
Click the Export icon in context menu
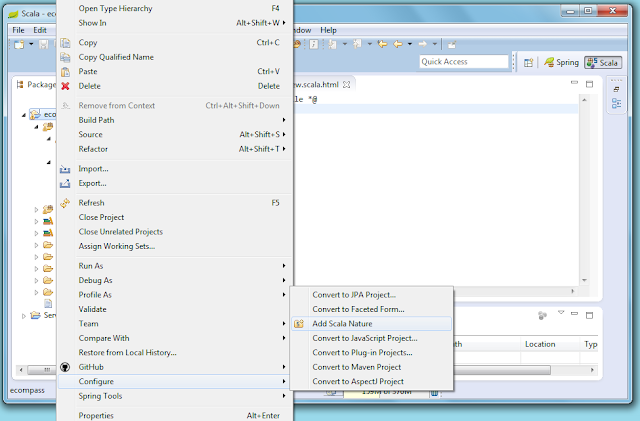[65, 183]
